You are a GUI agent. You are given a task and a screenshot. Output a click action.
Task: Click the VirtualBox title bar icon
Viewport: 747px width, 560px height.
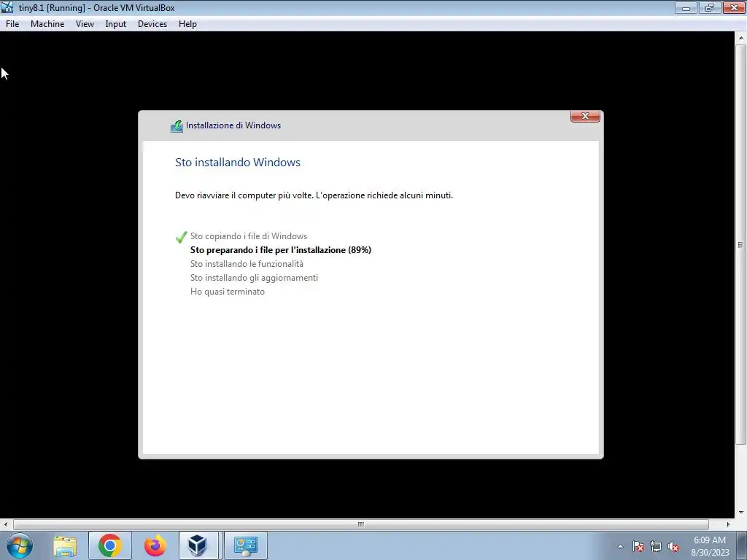tap(7, 7)
